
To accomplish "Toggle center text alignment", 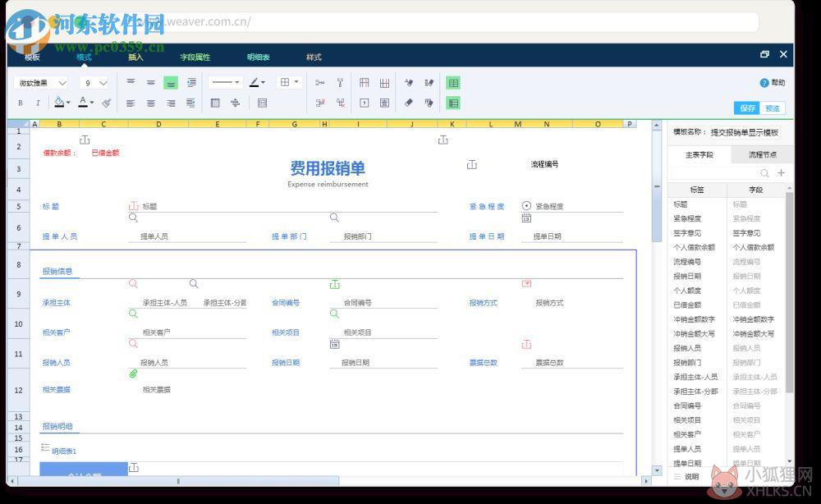I will pyautogui.click(x=151, y=103).
